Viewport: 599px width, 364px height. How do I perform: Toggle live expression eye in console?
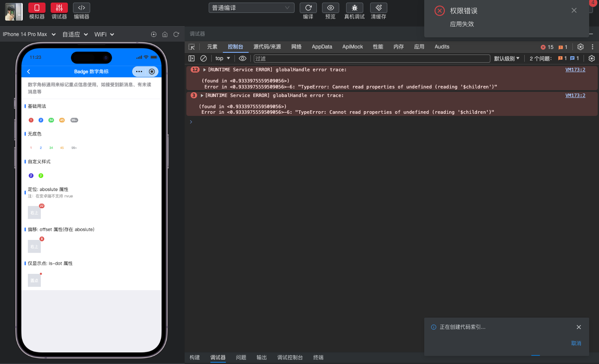(243, 58)
